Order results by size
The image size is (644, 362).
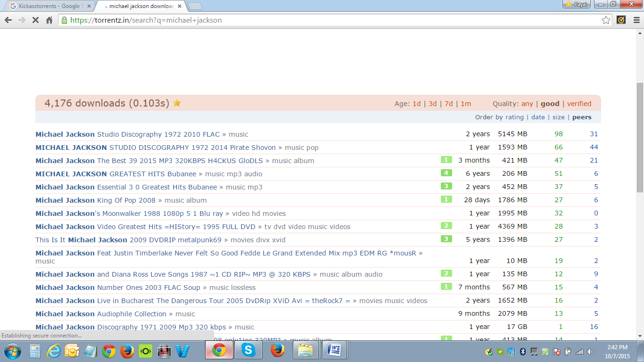click(558, 117)
